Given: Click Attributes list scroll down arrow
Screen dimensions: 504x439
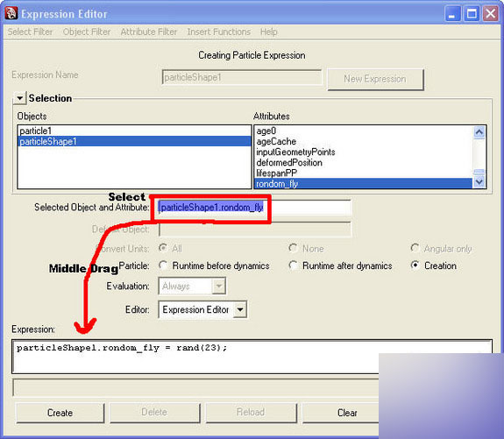Looking at the screenshot, I should [x=479, y=182].
